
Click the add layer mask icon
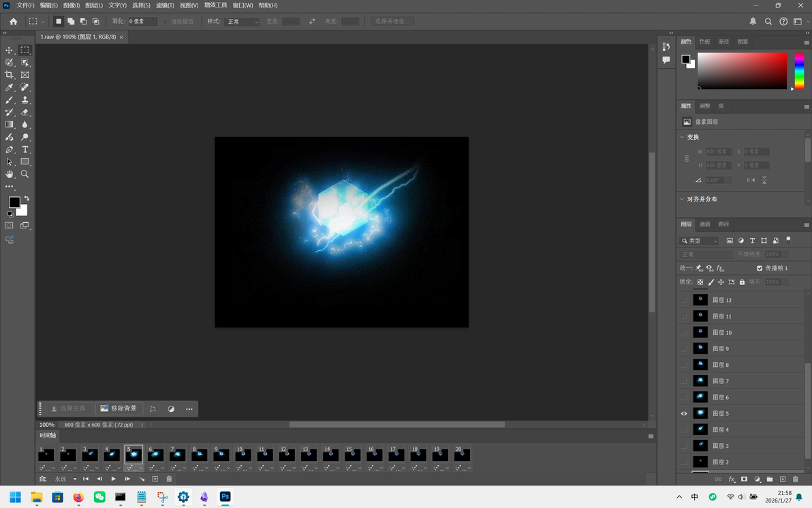click(744, 479)
